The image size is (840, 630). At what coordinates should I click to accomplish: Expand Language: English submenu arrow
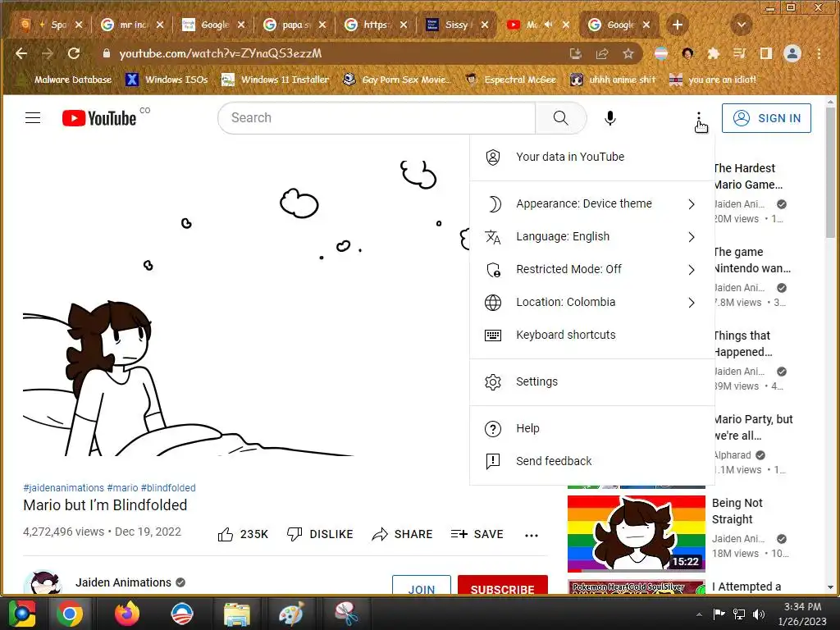[691, 237]
